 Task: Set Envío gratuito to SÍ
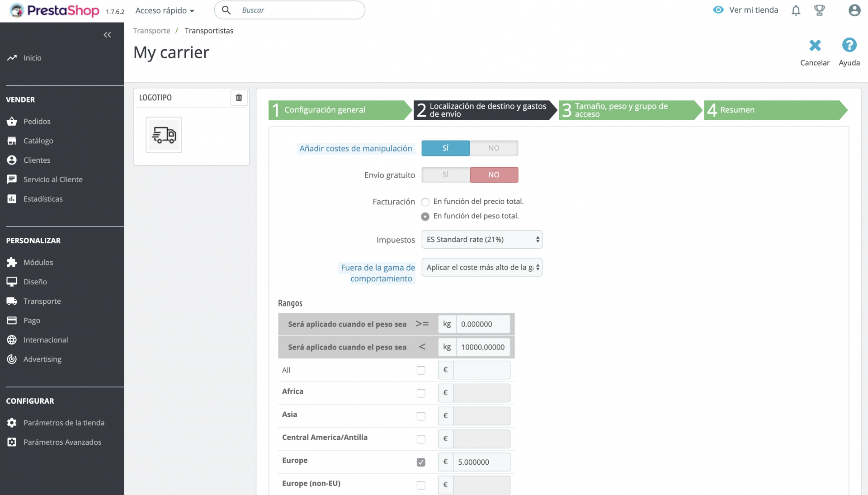(445, 175)
